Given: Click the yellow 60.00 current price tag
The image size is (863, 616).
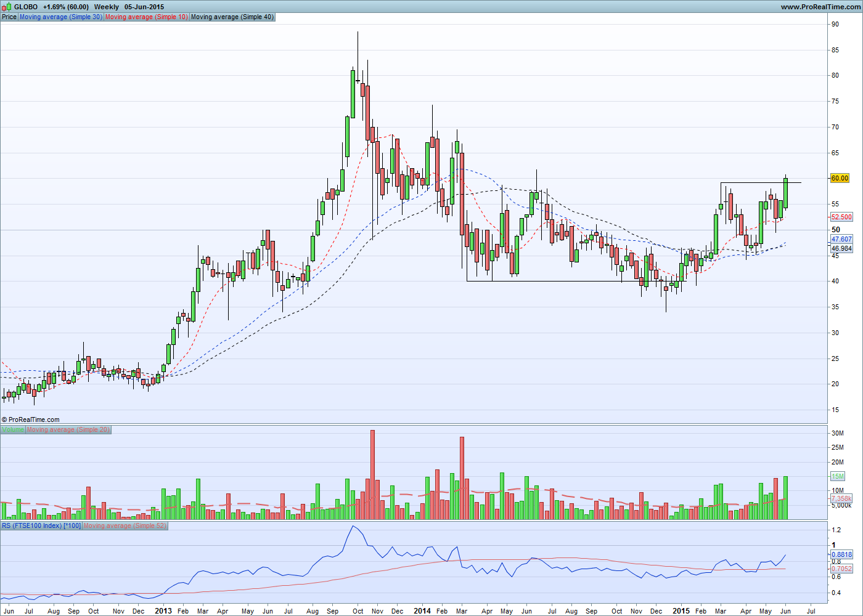Looking at the screenshot, I should tap(840, 178).
